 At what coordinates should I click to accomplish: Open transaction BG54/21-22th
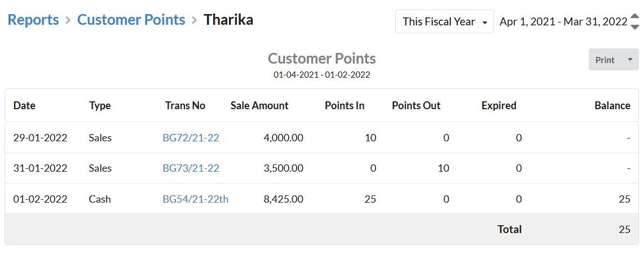pyautogui.click(x=196, y=199)
